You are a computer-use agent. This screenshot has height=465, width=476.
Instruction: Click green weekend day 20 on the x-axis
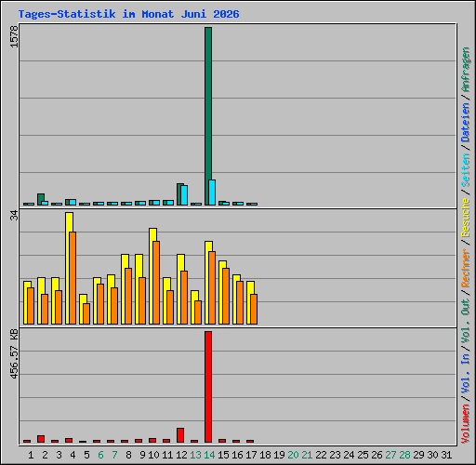point(293,455)
